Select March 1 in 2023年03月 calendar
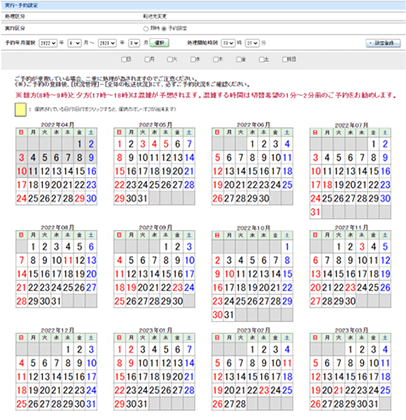The width and height of the screenshot is (406, 420). click(x=350, y=349)
